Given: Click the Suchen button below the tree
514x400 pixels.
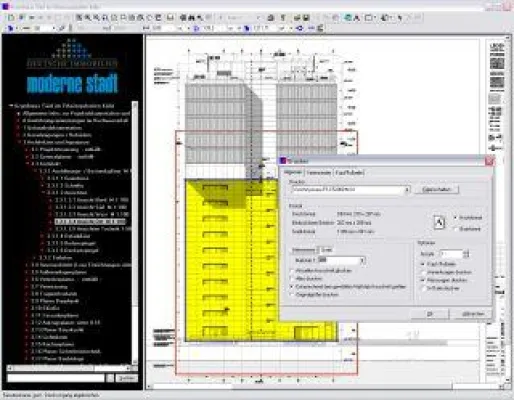Looking at the screenshot, I should click(126, 378).
